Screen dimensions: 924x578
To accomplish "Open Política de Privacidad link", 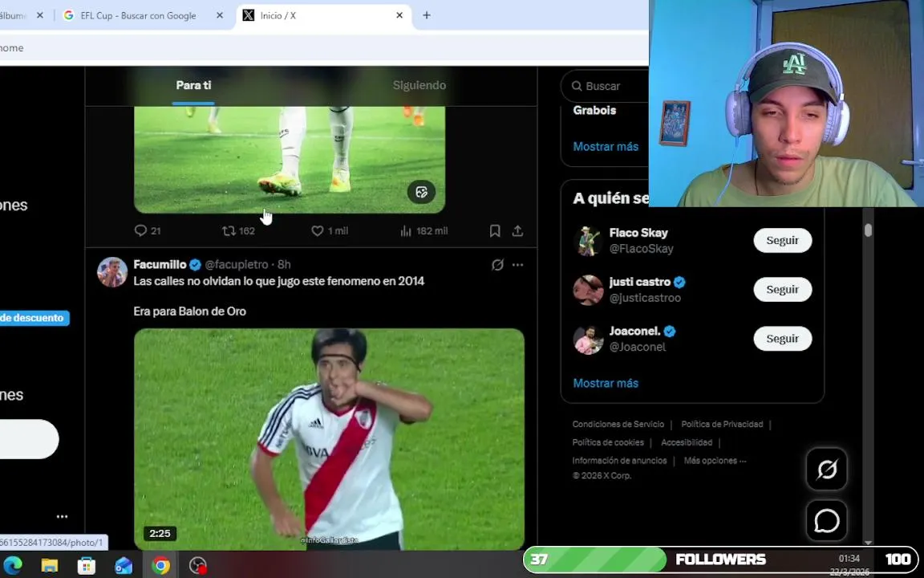I will [x=722, y=424].
